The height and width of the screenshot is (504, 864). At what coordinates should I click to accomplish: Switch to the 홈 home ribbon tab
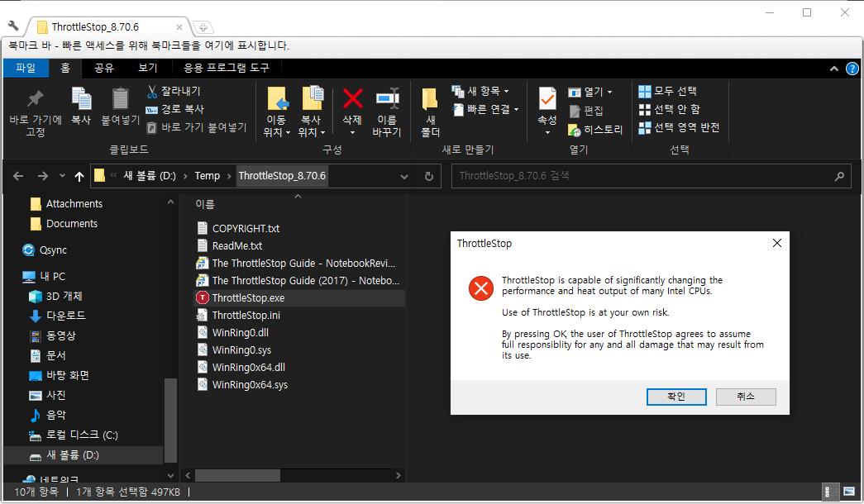(65, 68)
